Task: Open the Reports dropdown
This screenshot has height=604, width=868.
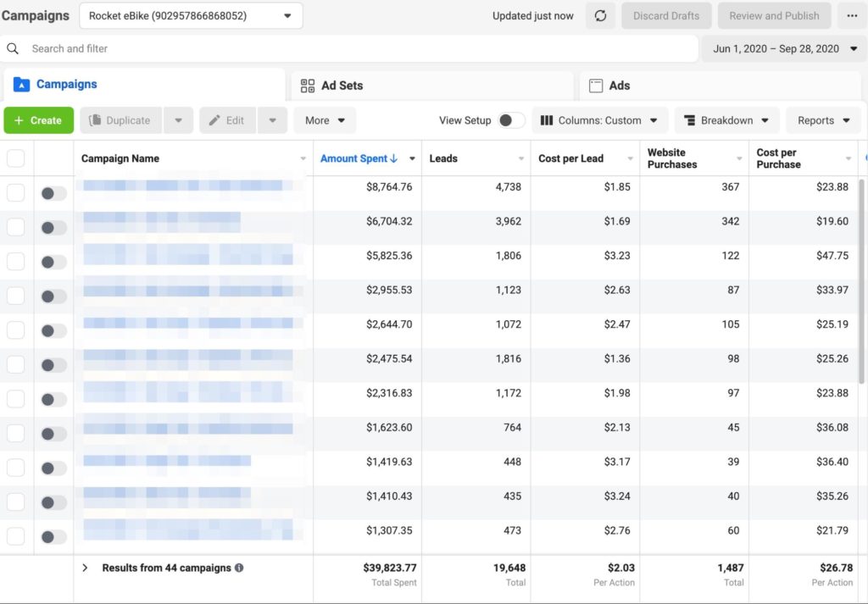Action: [x=823, y=120]
